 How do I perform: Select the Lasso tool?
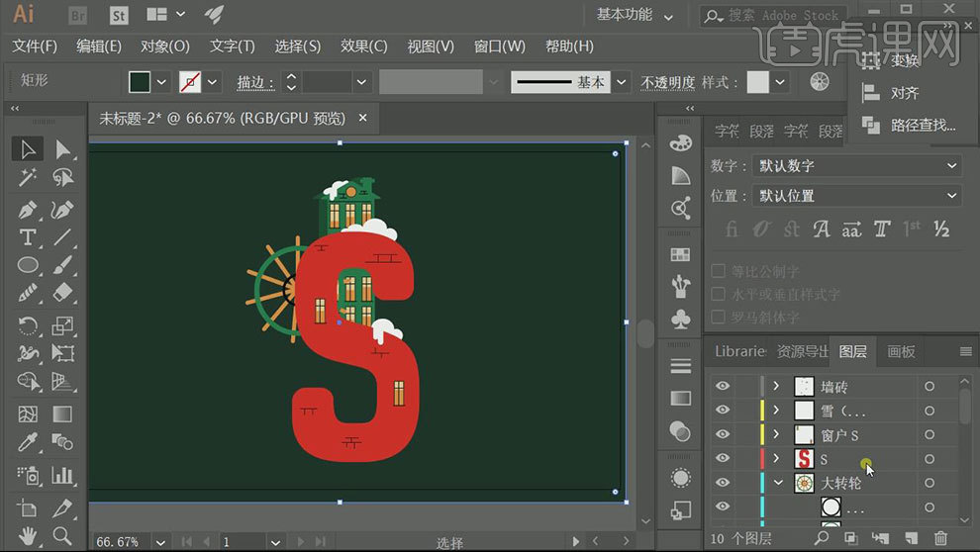62,178
